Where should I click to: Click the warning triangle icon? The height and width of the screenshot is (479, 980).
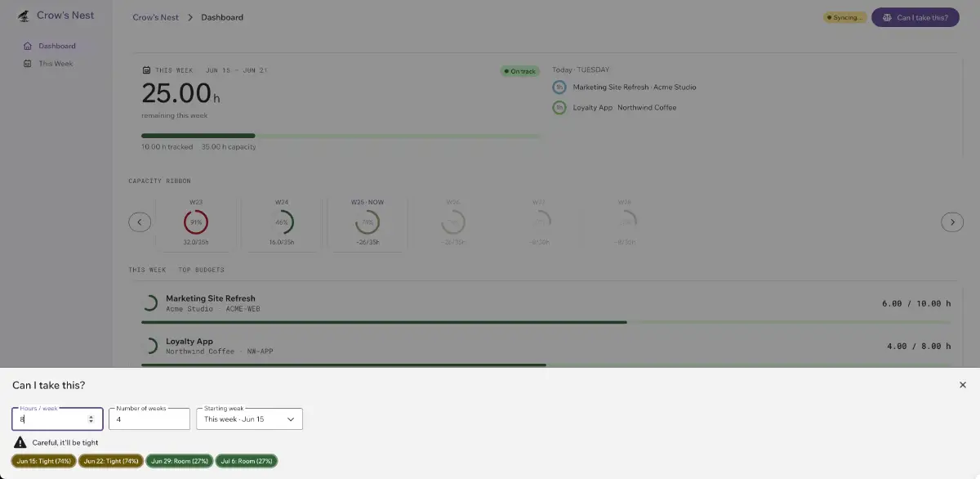20,442
